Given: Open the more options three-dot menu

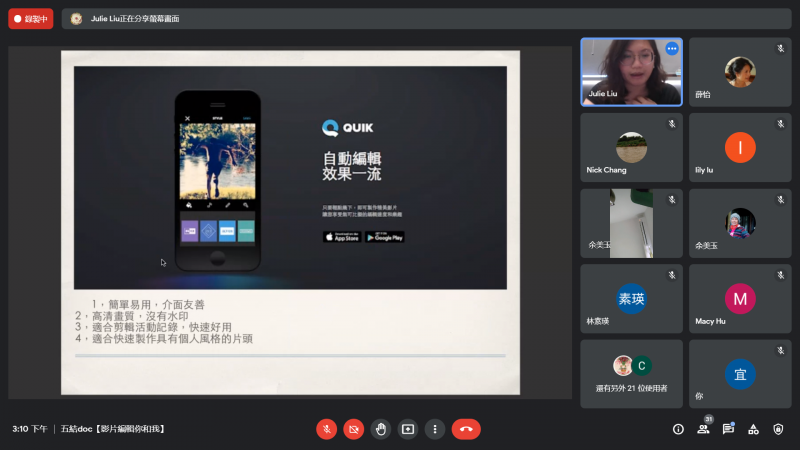Looking at the screenshot, I should coord(435,429).
